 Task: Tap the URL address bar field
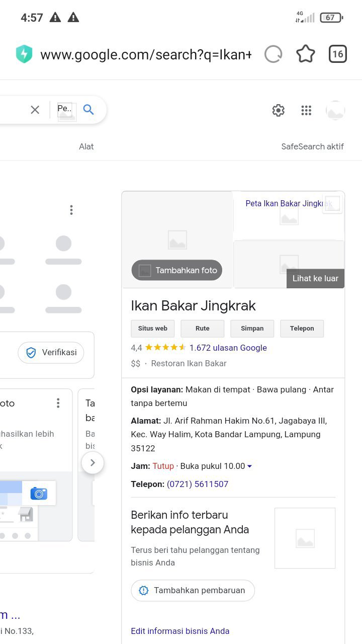point(146,54)
